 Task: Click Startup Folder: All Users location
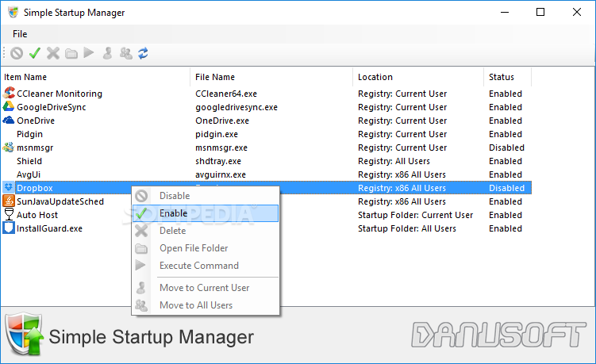(407, 228)
